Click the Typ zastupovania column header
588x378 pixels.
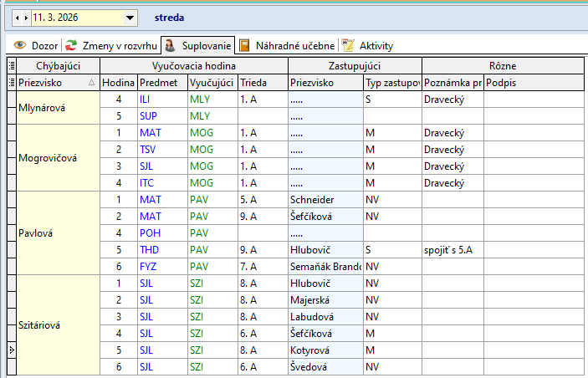click(391, 83)
